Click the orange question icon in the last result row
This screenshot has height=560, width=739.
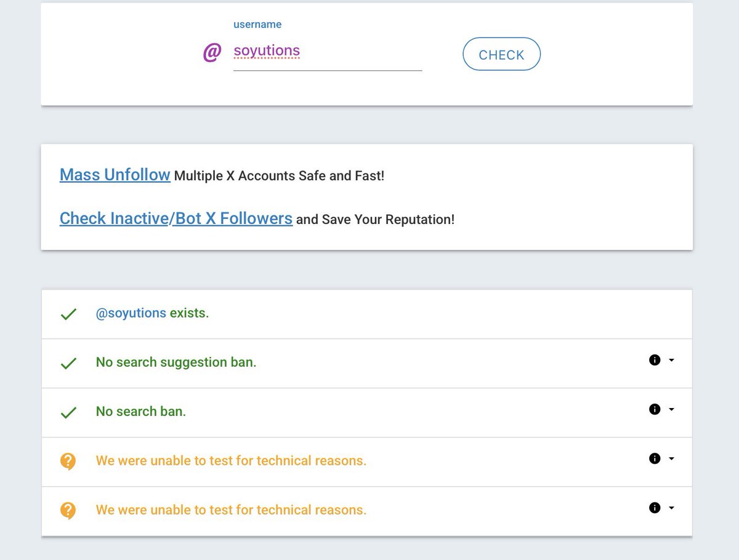(x=68, y=510)
